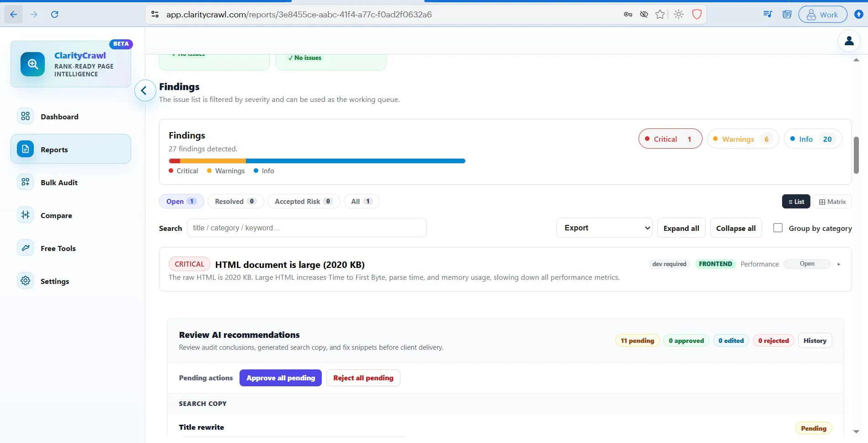Toggle the Info severity filter

pos(813,139)
